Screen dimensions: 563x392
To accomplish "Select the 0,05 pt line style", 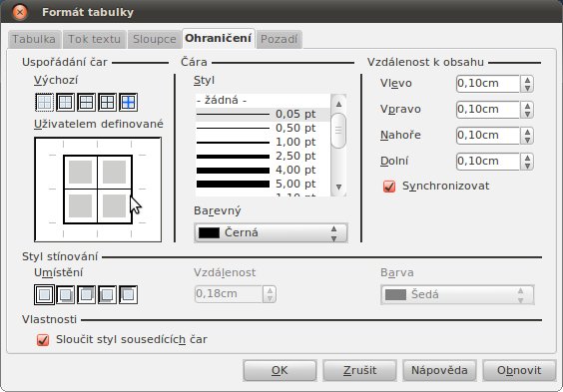I will pyautogui.click(x=263, y=115).
